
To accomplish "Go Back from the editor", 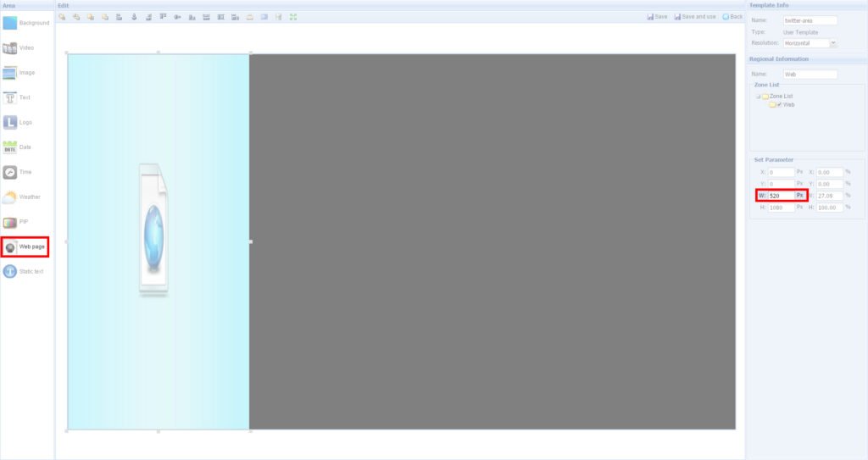I will pyautogui.click(x=732, y=16).
